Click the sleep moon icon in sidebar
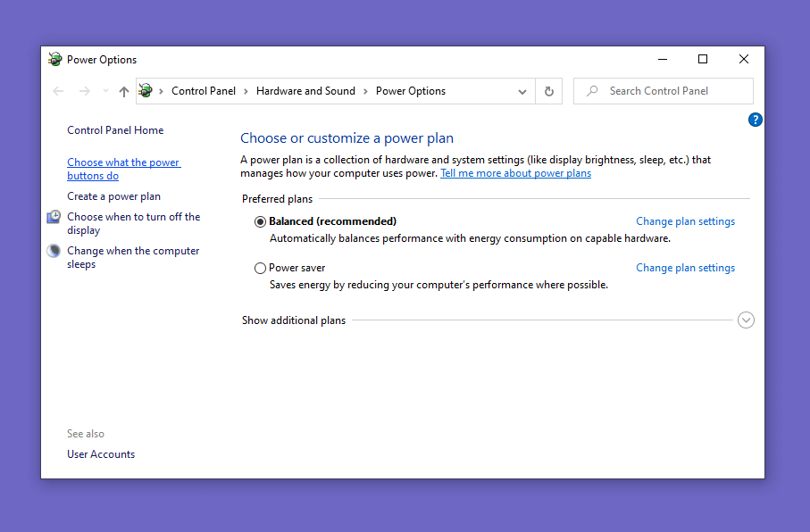The image size is (810, 532). [54, 251]
